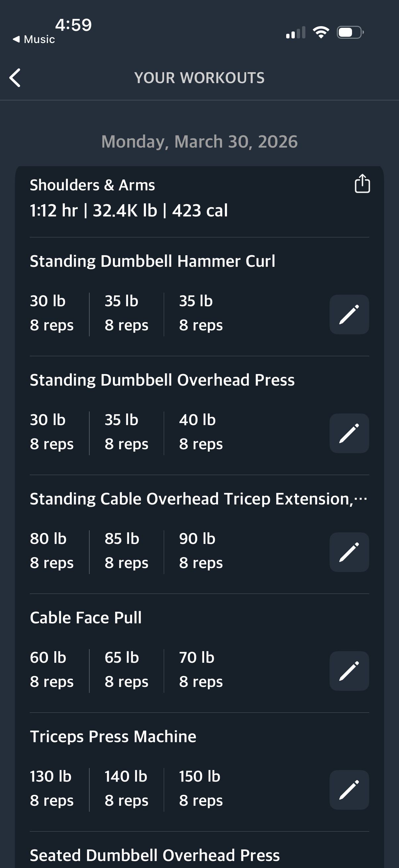This screenshot has width=399, height=868.
Task: Tap the Wi-Fi status icon
Action: [321, 32]
